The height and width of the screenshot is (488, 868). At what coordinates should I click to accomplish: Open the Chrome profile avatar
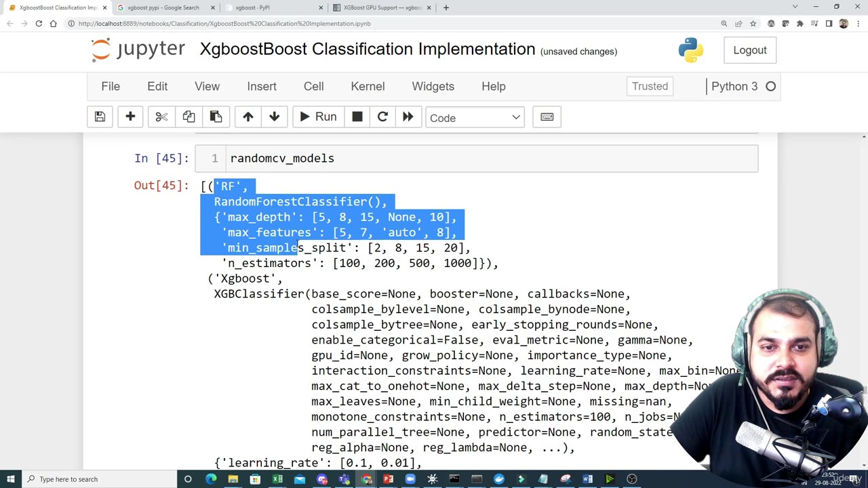844,24
